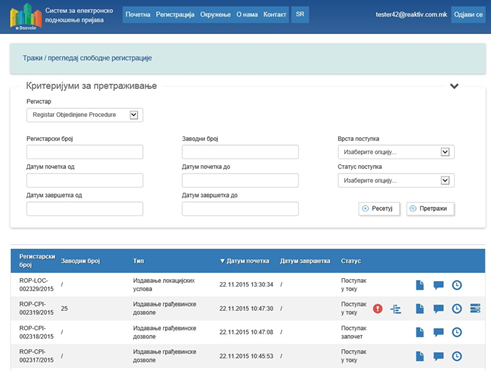View history clock for ROP-CPI-002318/2015
491x371 pixels.
(x=457, y=332)
